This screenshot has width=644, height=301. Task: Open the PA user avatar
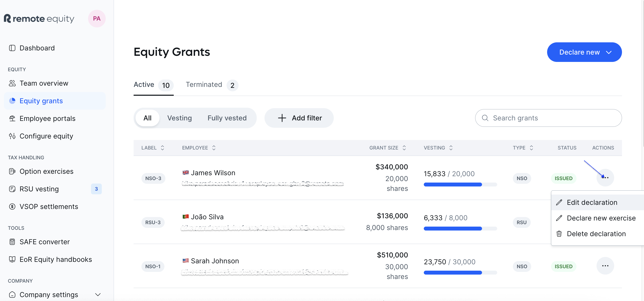pos(97,19)
